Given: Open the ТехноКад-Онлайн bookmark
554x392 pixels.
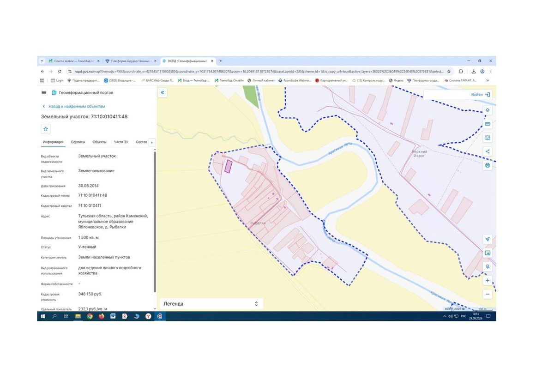Looking at the screenshot, I should [229, 80].
